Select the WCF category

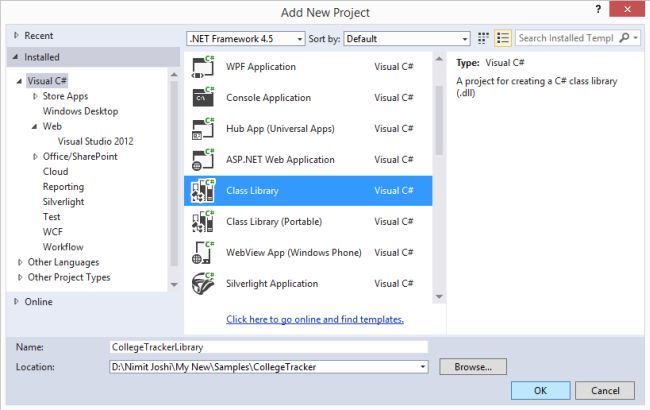coord(53,232)
